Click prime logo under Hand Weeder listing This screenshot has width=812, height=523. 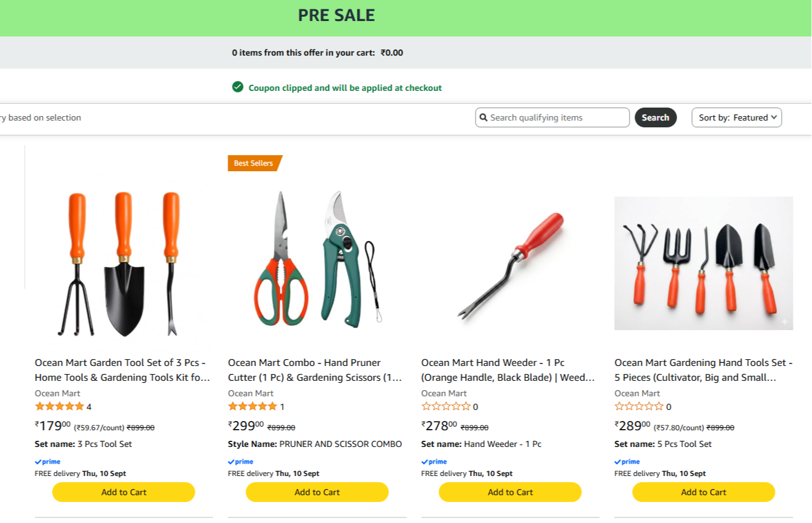(x=434, y=462)
